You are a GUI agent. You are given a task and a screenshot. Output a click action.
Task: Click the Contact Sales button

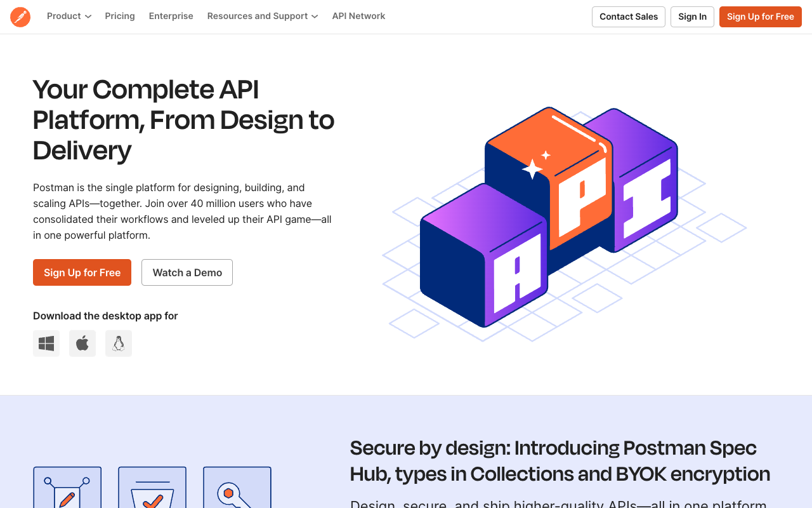[629, 17]
